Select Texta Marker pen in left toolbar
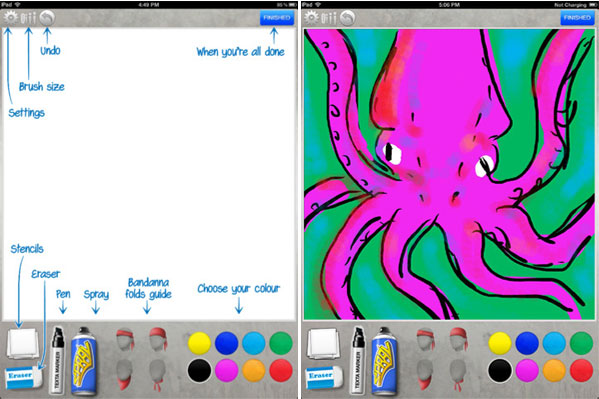Image resolution: width=599 pixels, height=399 pixels. tap(57, 360)
